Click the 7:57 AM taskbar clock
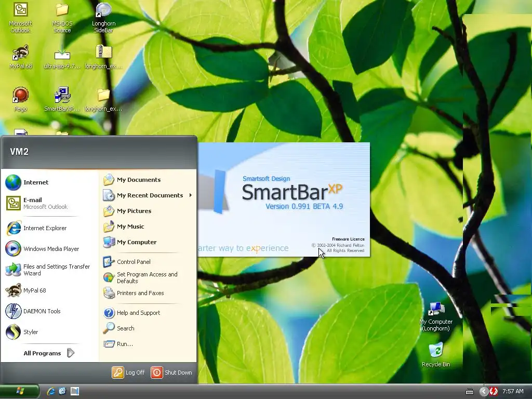532x399 pixels. pyautogui.click(x=513, y=391)
